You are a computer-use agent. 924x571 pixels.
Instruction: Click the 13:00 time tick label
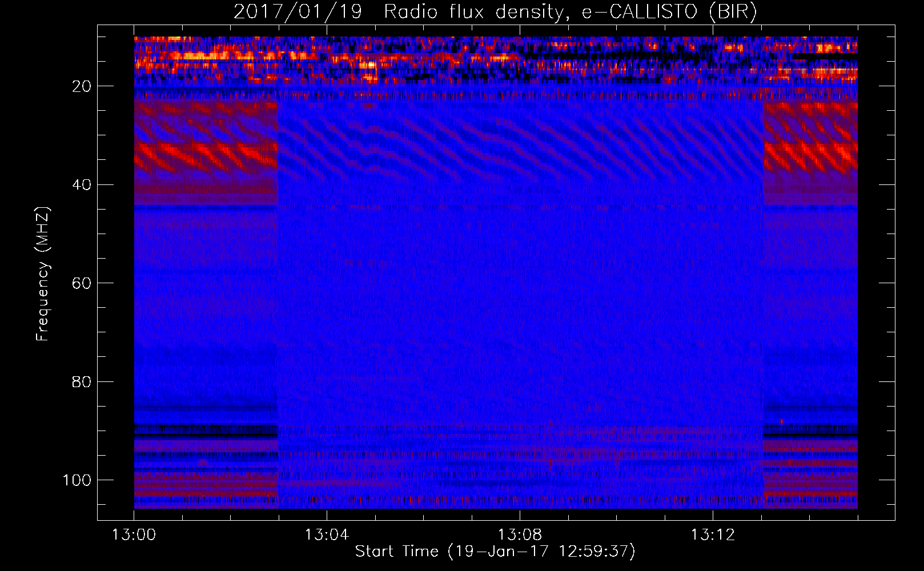[x=134, y=535]
